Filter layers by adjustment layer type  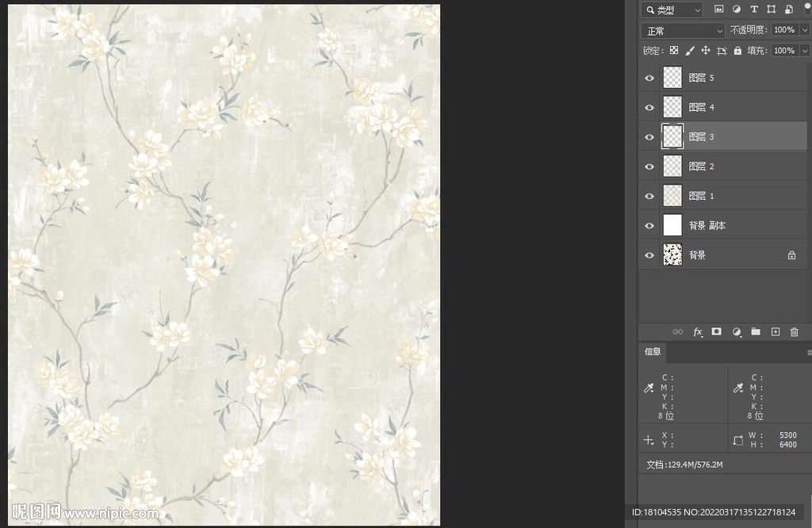pyautogui.click(x=737, y=10)
